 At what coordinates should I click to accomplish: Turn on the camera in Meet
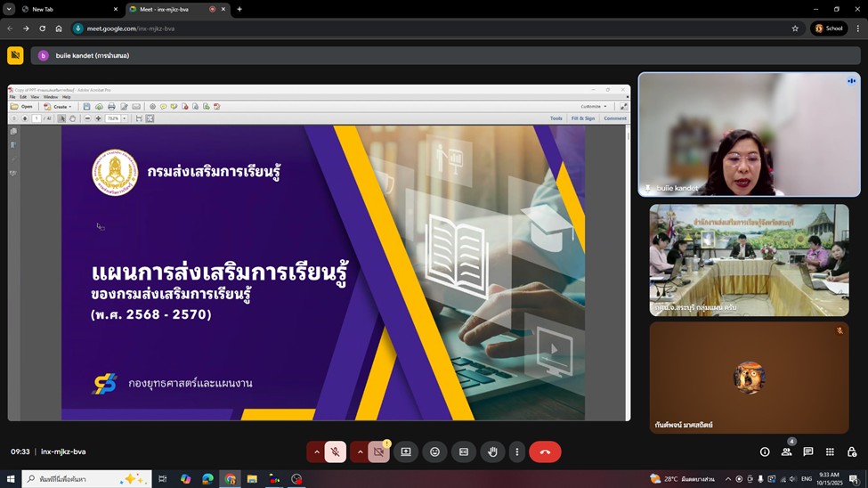[378, 451]
